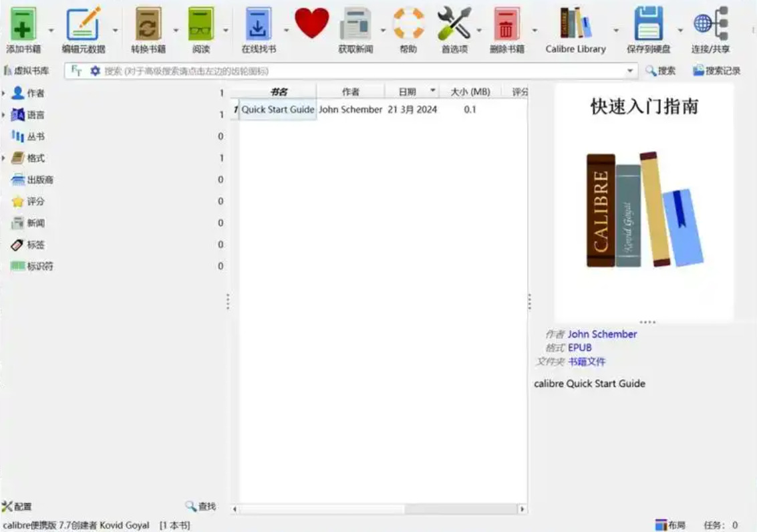This screenshot has height=532, width=757.
Task: Sort by the Author column header
Action: pos(351,92)
